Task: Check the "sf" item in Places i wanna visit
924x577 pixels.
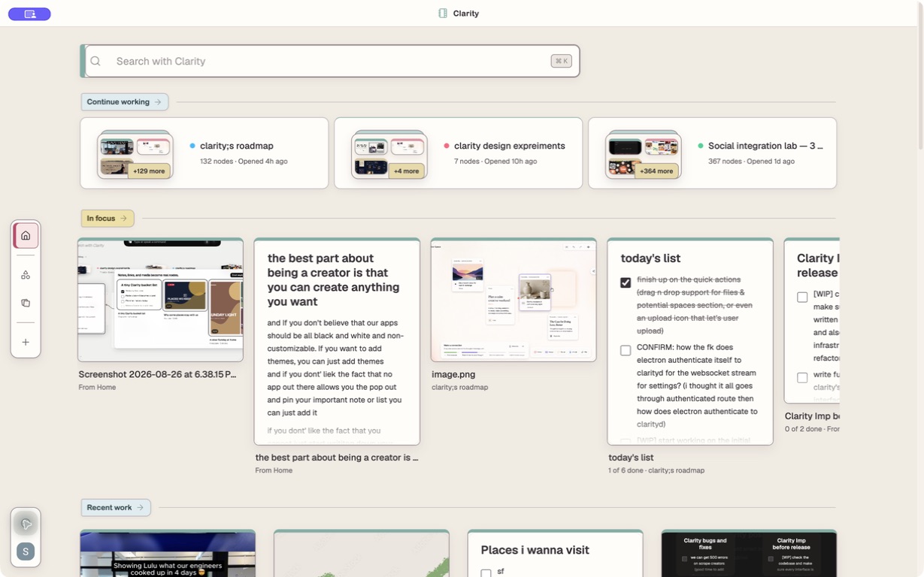Action: [486, 573]
